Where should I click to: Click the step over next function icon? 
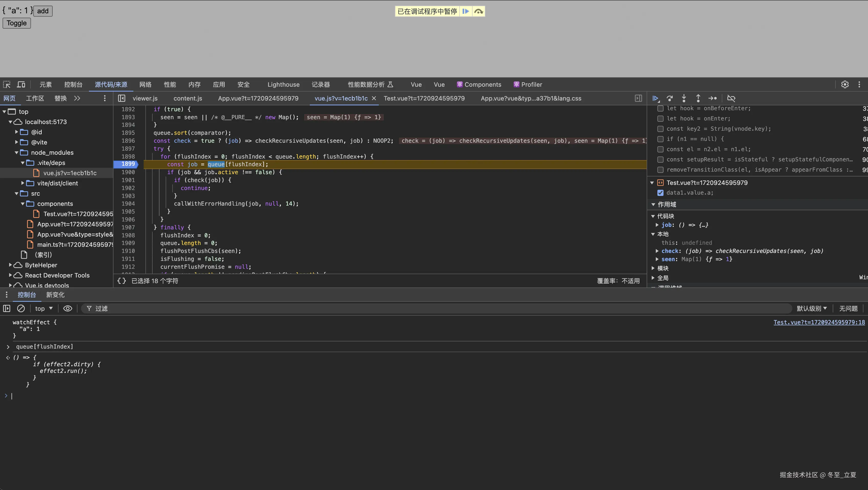670,98
